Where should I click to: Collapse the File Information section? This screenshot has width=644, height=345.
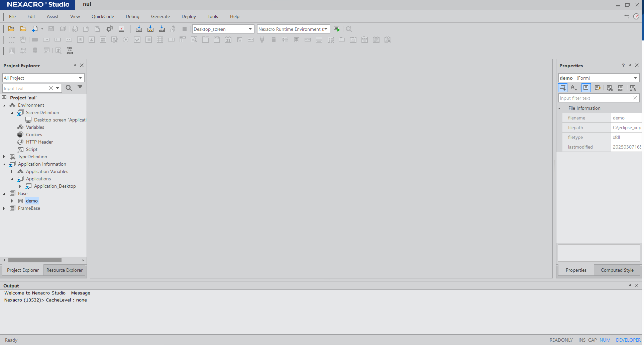pos(559,108)
